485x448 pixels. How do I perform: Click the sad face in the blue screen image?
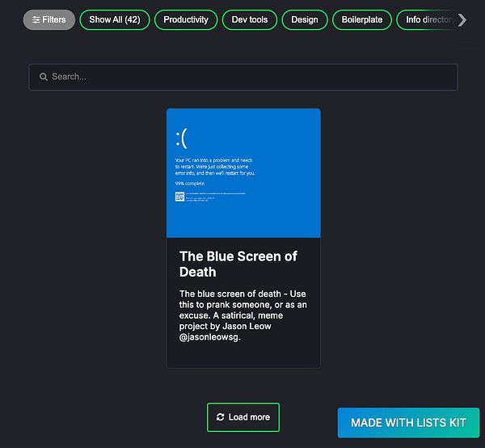(x=182, y=138)
